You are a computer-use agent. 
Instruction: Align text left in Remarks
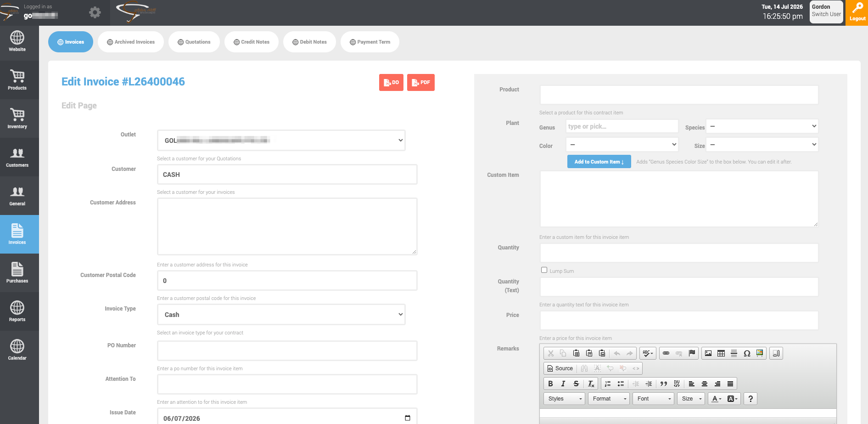click(692, 384)
